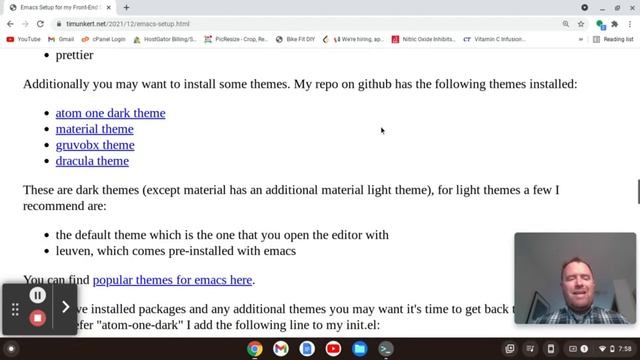Expand the hidden bookmarks overflow chevron

[580, 39]
